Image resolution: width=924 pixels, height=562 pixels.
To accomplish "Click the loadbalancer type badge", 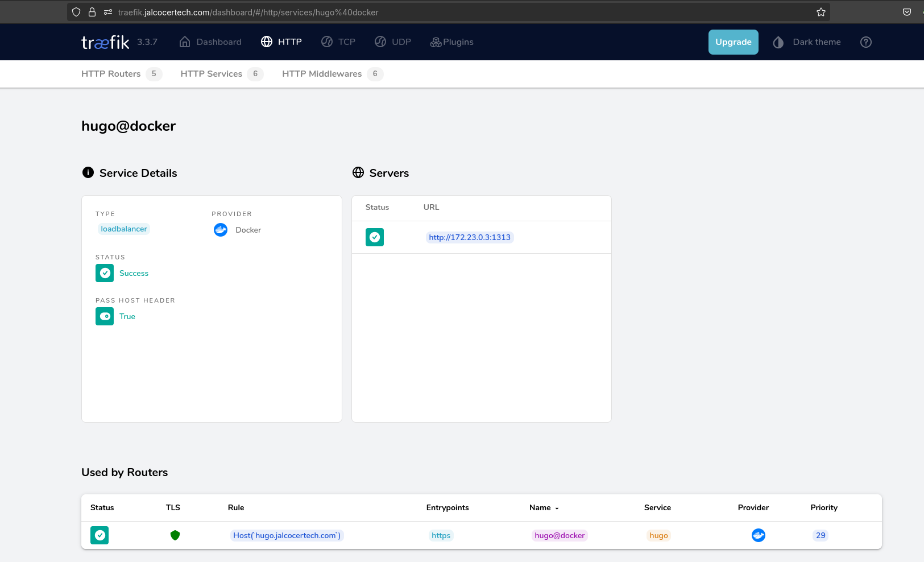I will pyautogui.click(x=124, y=229).
